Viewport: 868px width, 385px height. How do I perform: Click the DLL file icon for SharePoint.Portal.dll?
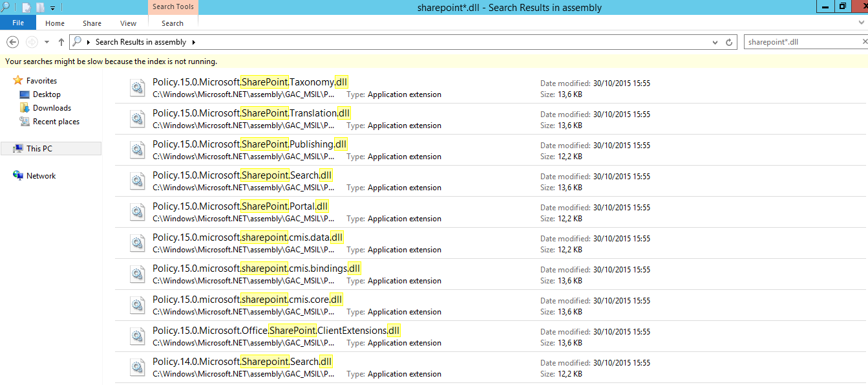tap(138, 212)
